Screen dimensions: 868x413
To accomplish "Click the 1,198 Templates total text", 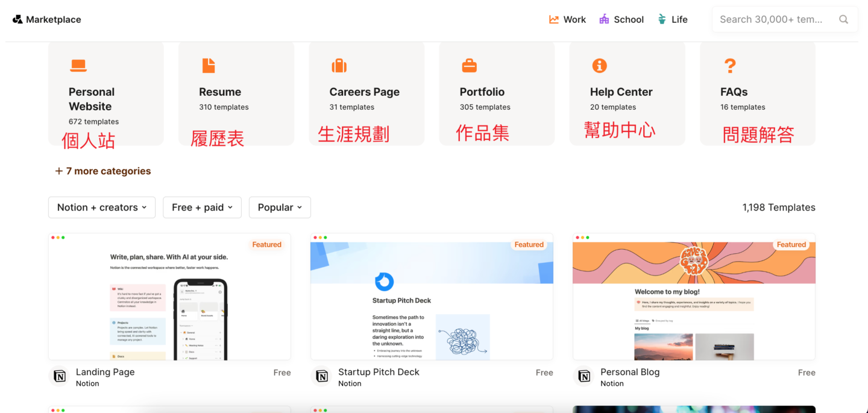I will pos(779,207).
